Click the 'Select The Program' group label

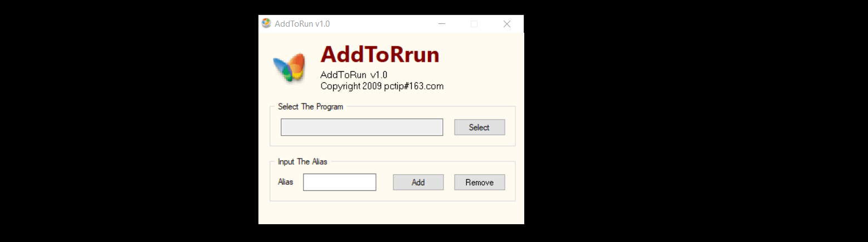pyautogui.click(x=310, y=106)
